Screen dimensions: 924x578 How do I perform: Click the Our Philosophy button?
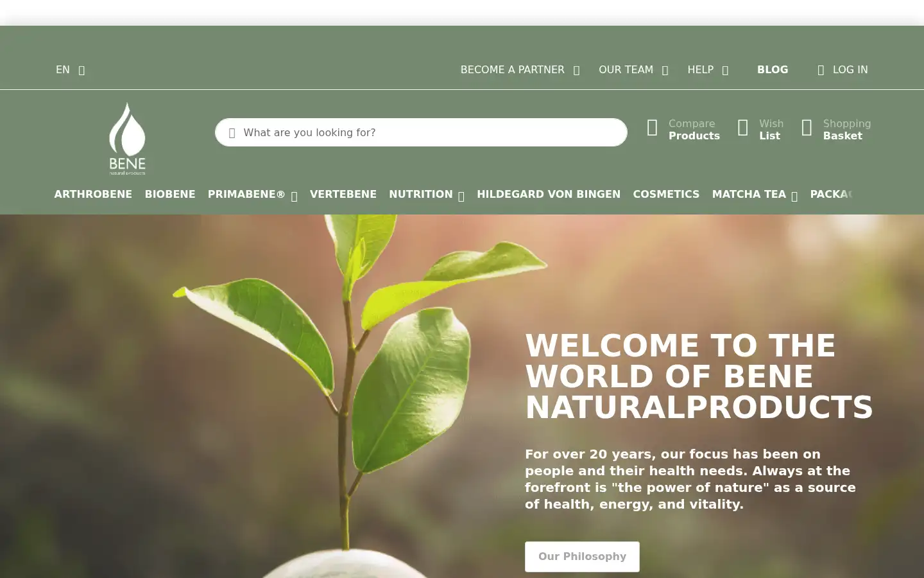pos(582,557)
